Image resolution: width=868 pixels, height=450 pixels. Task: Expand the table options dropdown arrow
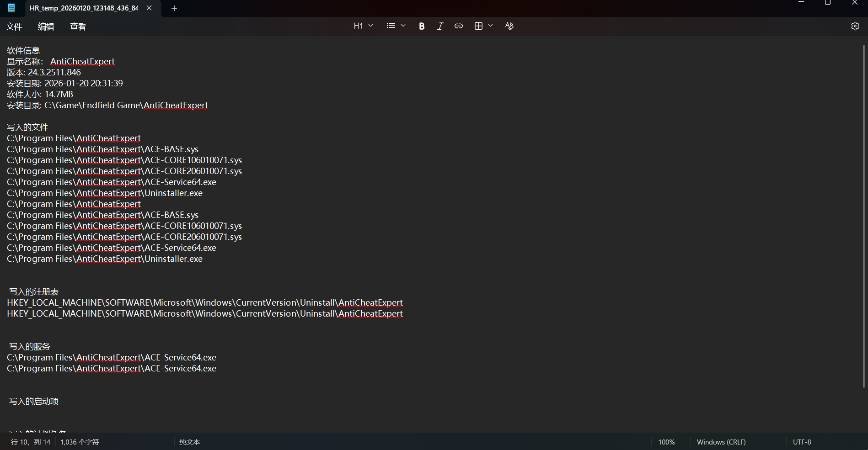491,26
